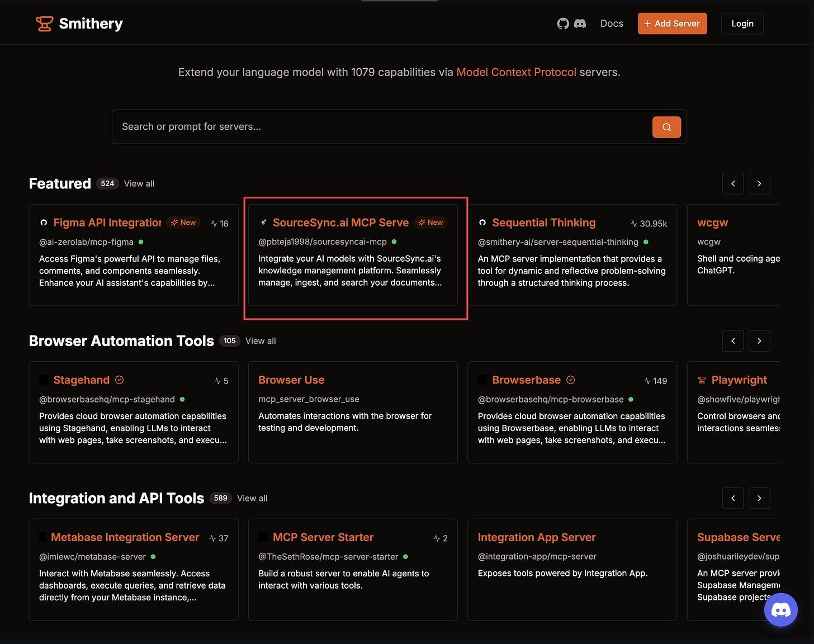Click "Exposes tools powered by Integration App" text
This screenshot has height=644, width=814.
tap(562, 574)
